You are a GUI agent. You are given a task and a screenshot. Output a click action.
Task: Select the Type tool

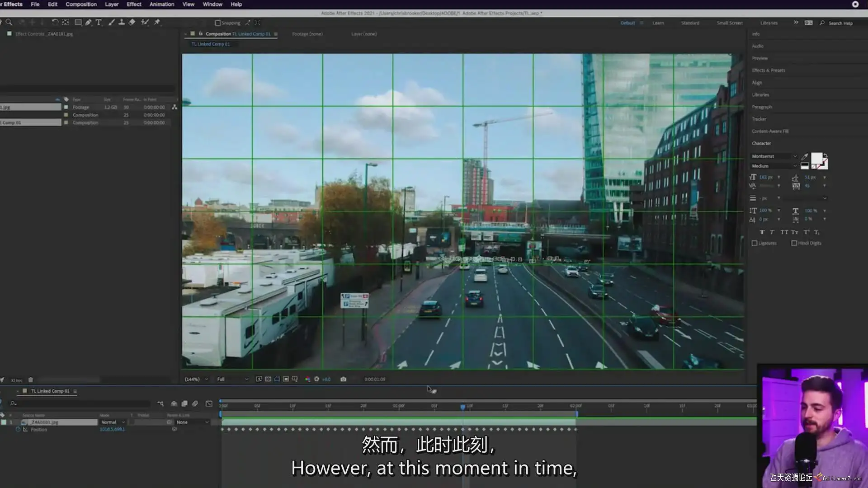pyautogui.click(x=99, y=22)
